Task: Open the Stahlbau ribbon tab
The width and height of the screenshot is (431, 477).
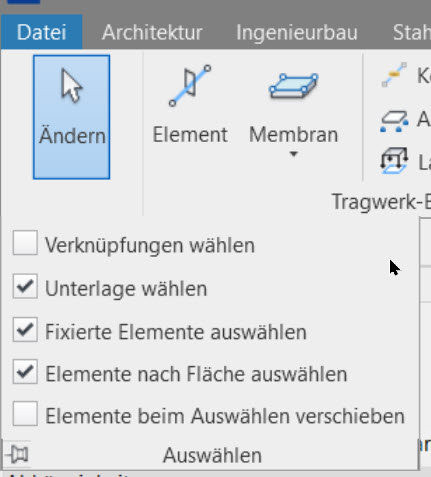Action: coord(411,32)
